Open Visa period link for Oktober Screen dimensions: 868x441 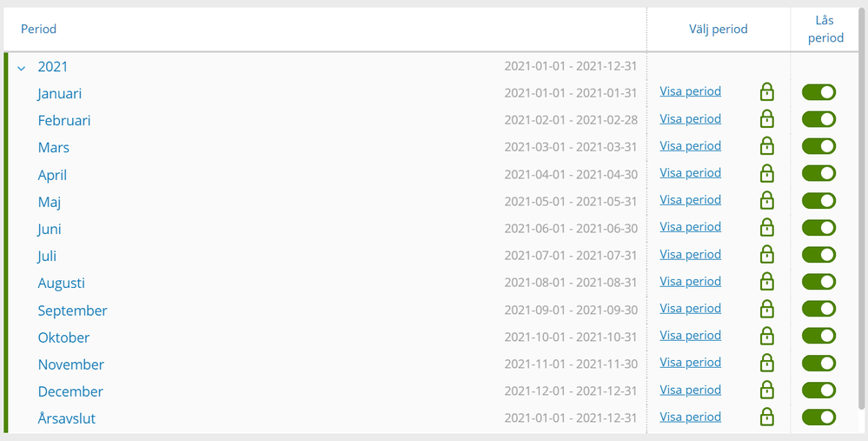click(x=690, y=335)
